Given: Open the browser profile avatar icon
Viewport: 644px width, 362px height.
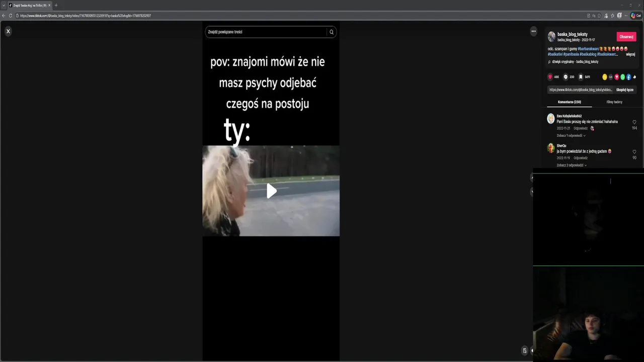Looking at the screenshot, I should coord(619,16).
